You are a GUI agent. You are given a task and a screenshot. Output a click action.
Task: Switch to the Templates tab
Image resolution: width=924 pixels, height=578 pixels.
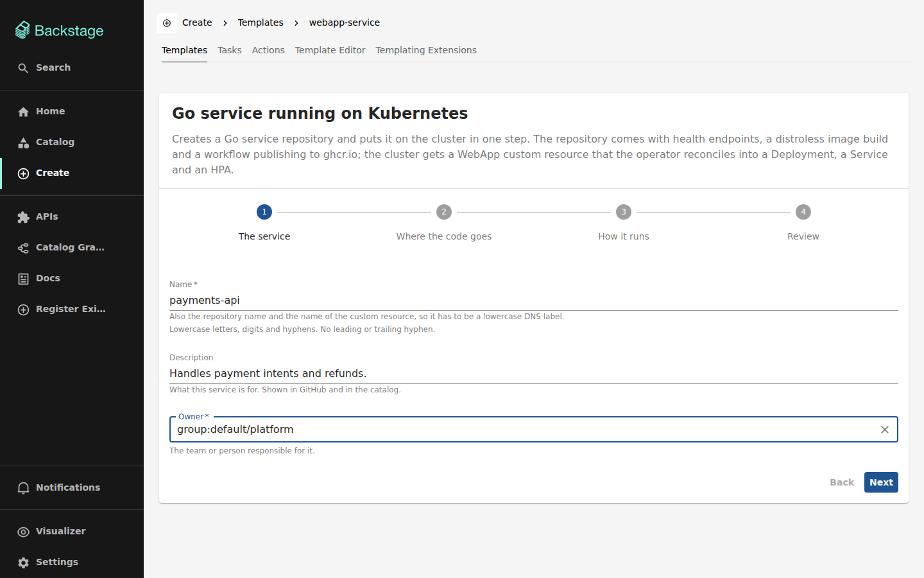tap(184, 50)
